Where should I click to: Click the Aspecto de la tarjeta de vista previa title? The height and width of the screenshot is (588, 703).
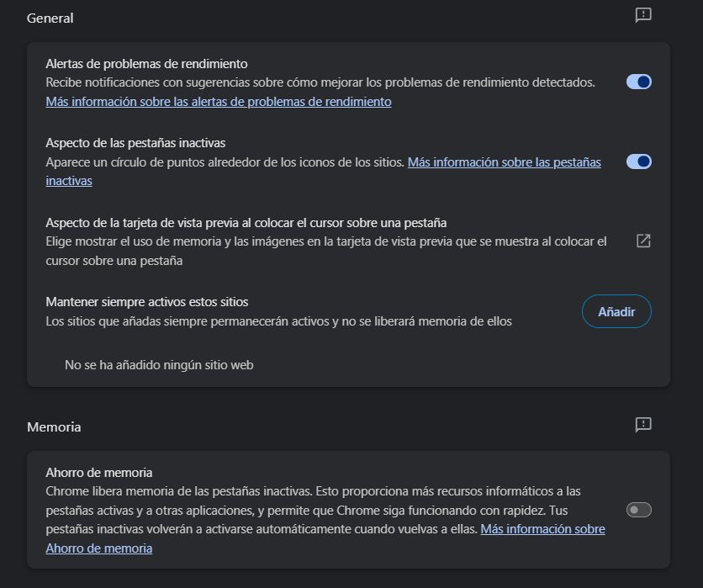(x=246, y=223)
